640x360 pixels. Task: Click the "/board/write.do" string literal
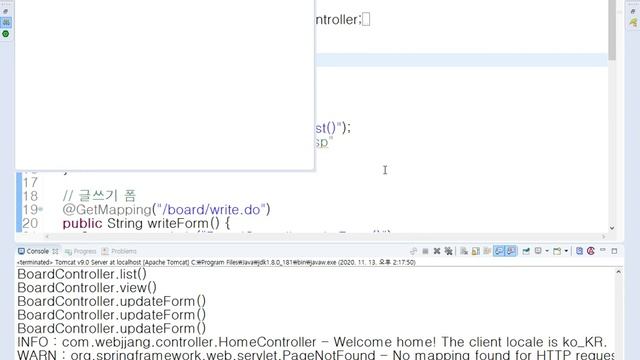211,210
